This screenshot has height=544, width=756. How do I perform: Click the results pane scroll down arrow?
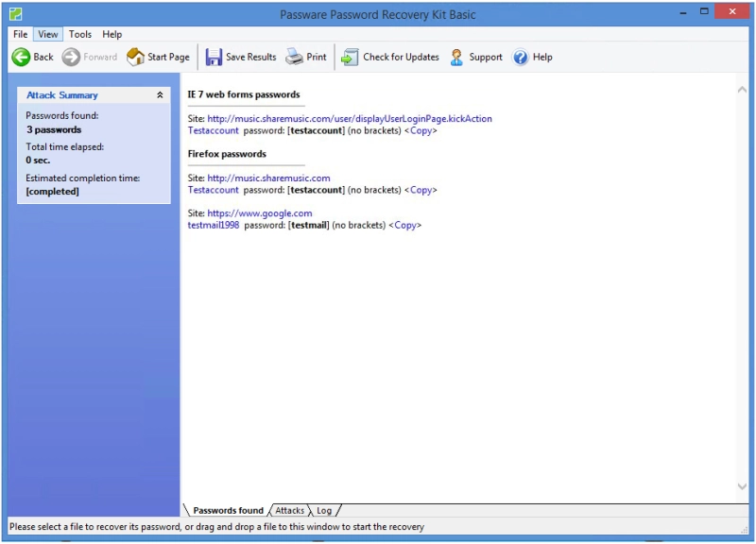742,486
